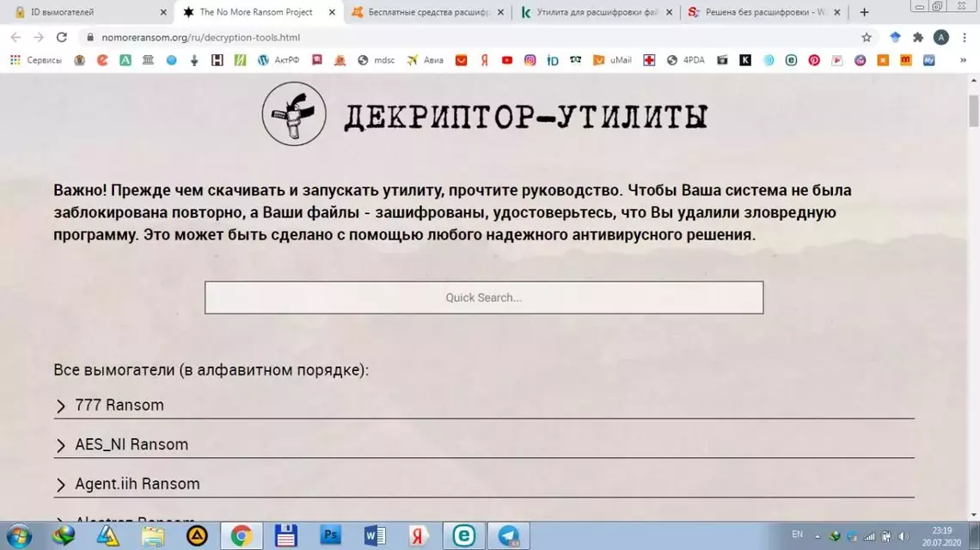Image resolution: width=980 pixels, height=550 pixels.
Task: Open the volume control in system tray
Action: [x=903, y=536]
